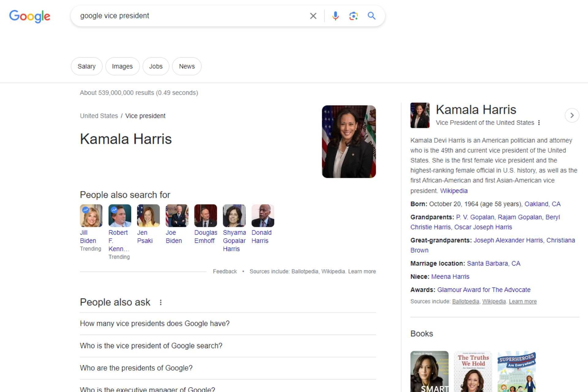The width and height of the screenshot is (588, 392).
Task: Open the Wikipedia link in description
Action: pyautogui.click(x=454, y=190)
